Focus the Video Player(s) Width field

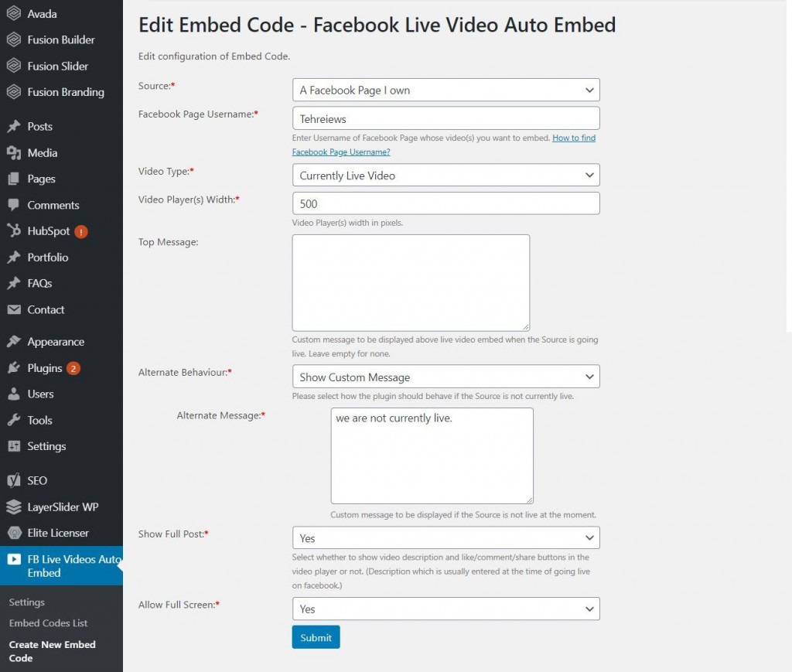click(446, 203)
